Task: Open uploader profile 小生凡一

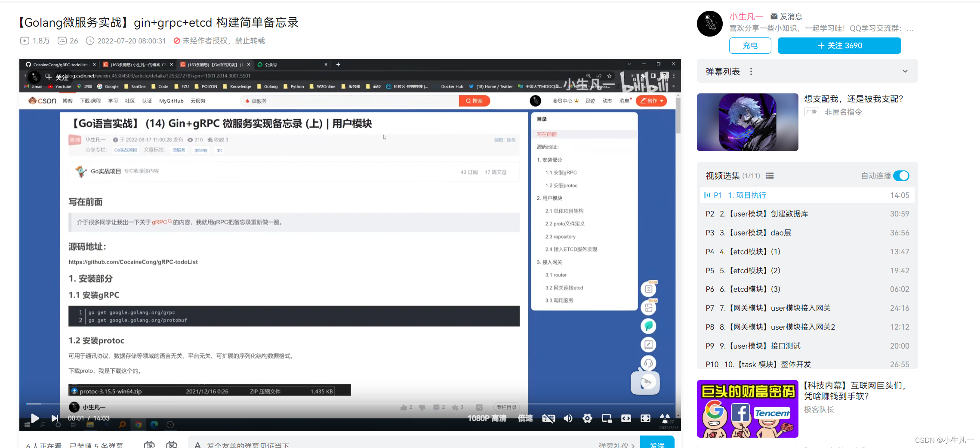Action: (x=746, y=16)
